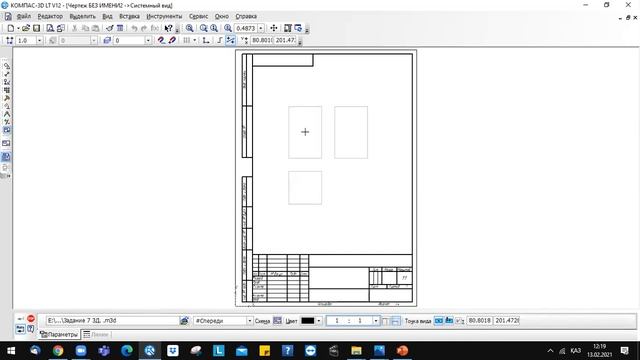The image size is (640, 360).
Task: Click the context help pointer-question icon
Action: (x=168, y=28)
